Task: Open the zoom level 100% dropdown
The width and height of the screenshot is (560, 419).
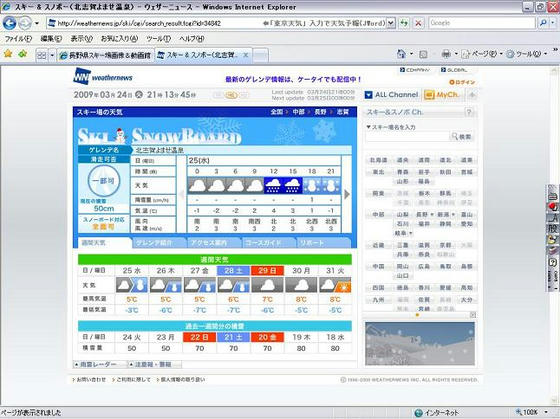Action: (x=546, y=412)
